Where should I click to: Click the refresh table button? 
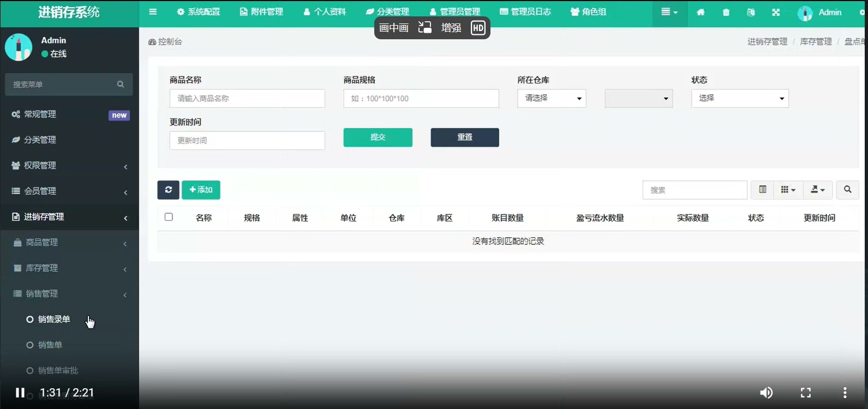pyautogui.click(x=168, y=190)
